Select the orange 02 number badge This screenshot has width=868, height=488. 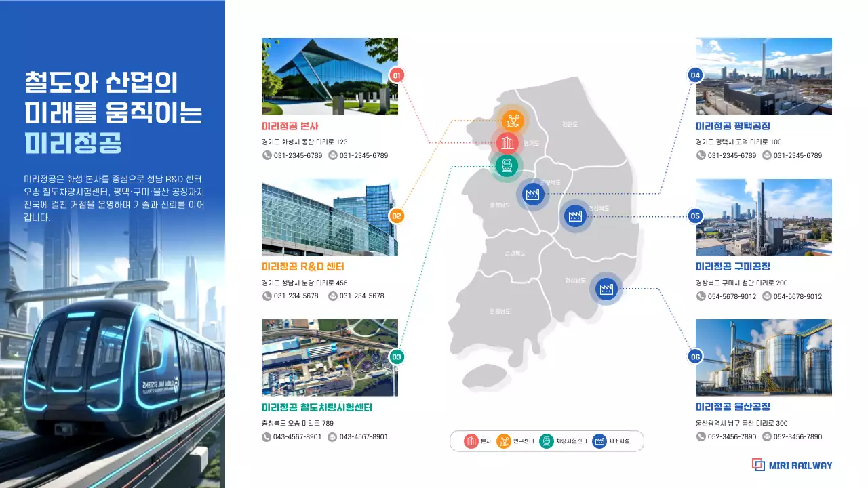point(397,216)
